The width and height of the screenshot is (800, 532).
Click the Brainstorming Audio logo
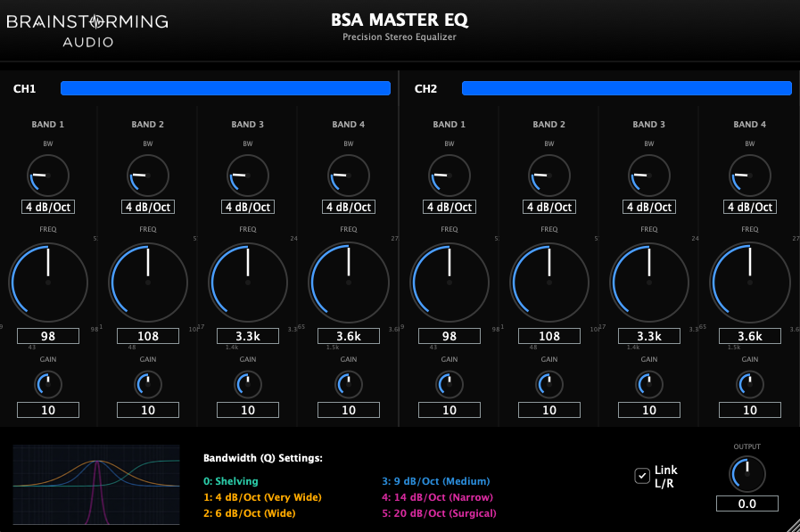pos(87,30)
